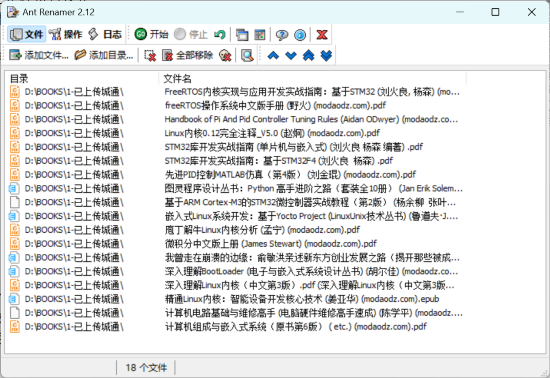Move selection to bottom with double arrow
Image resolution: width=550 pixels, height=378 pixels.
[x=326, y=55]
